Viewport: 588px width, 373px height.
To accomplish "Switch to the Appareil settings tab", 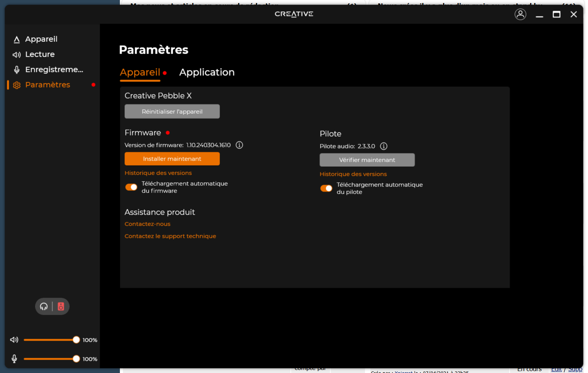I will tap(140, 72).
